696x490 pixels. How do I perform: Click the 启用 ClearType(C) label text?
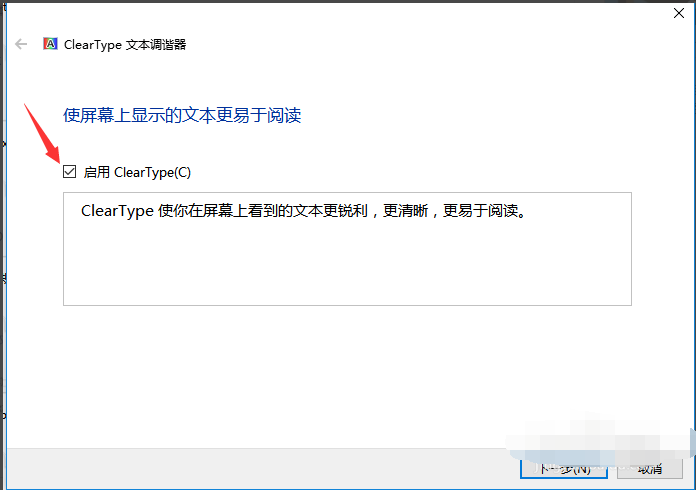[x=137, y=172]
